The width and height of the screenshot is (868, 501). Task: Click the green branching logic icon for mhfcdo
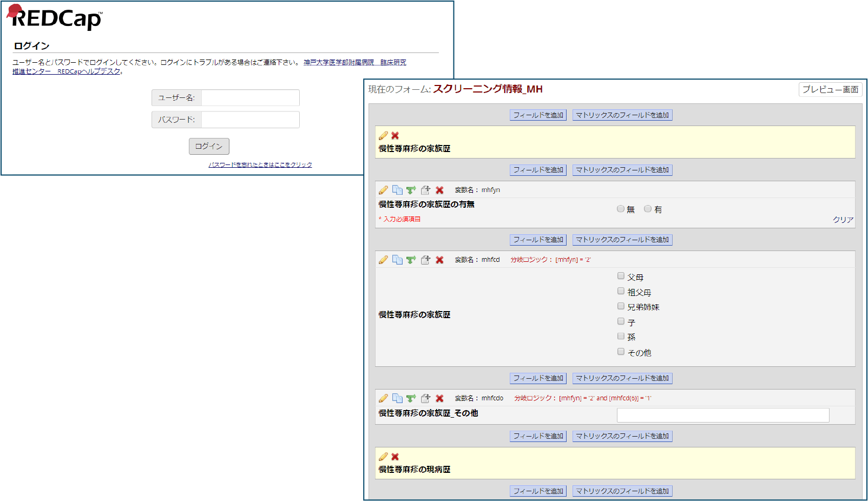click(x=411, y=398)
